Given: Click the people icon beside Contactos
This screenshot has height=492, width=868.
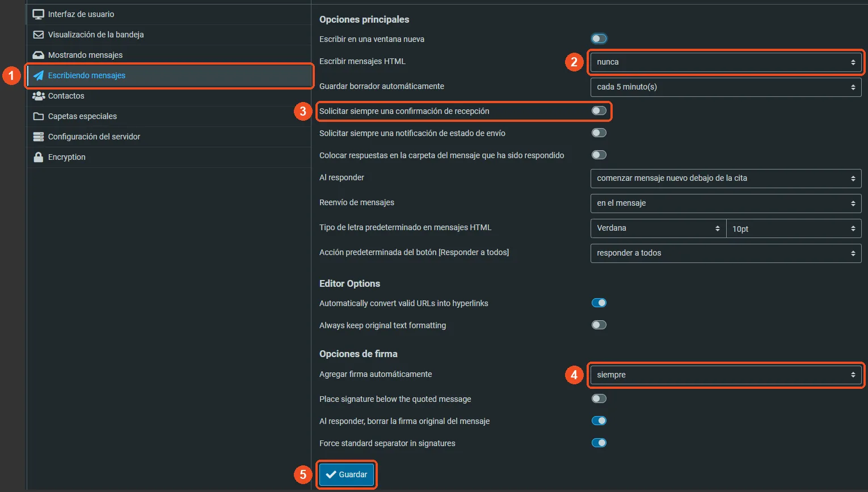Looking at the screenshot, I should coord(39,96).
